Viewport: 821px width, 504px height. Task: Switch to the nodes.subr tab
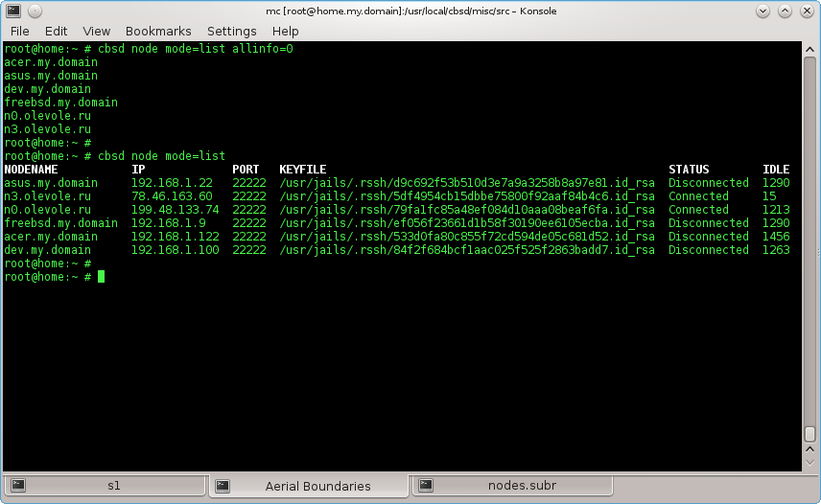[512, 486]
